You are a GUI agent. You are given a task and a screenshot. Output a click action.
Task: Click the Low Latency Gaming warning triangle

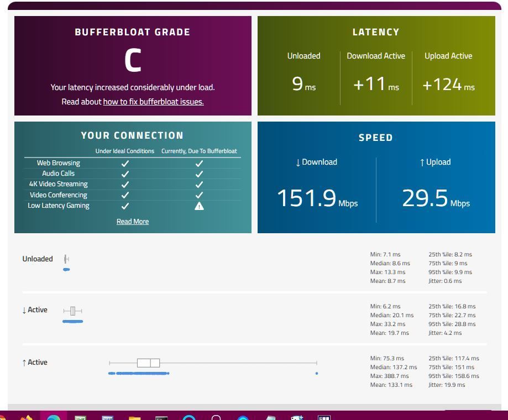point(199,206)
